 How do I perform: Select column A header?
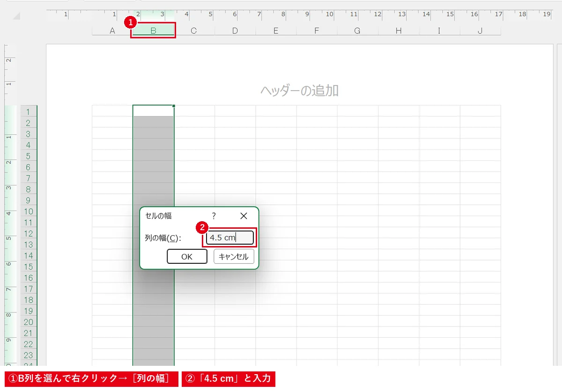[112, 31]
